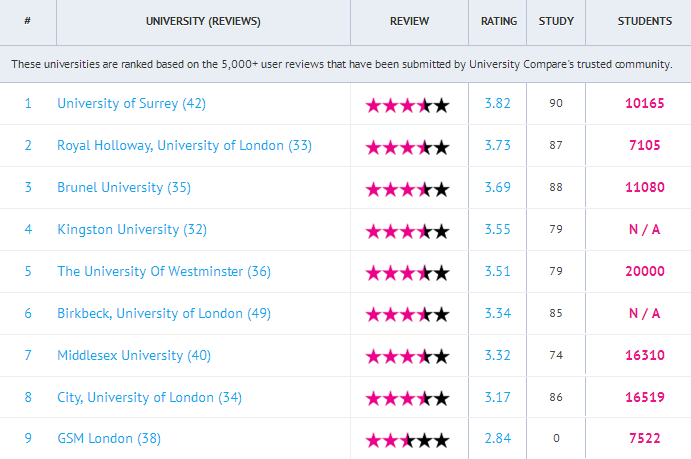This screenshot has width=691, height=459.
Task: Click rank number 5
Action: click(28, 271)
